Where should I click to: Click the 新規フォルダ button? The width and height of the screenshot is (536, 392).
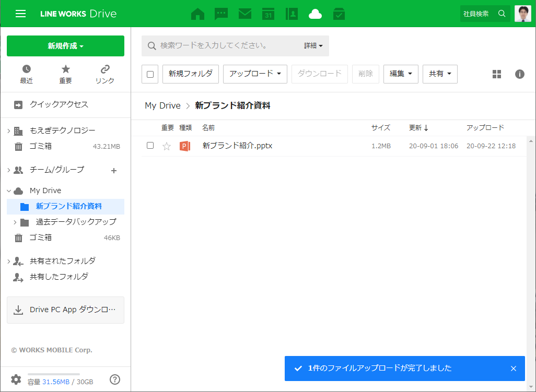pyautogui.click(x=191, y=74)
